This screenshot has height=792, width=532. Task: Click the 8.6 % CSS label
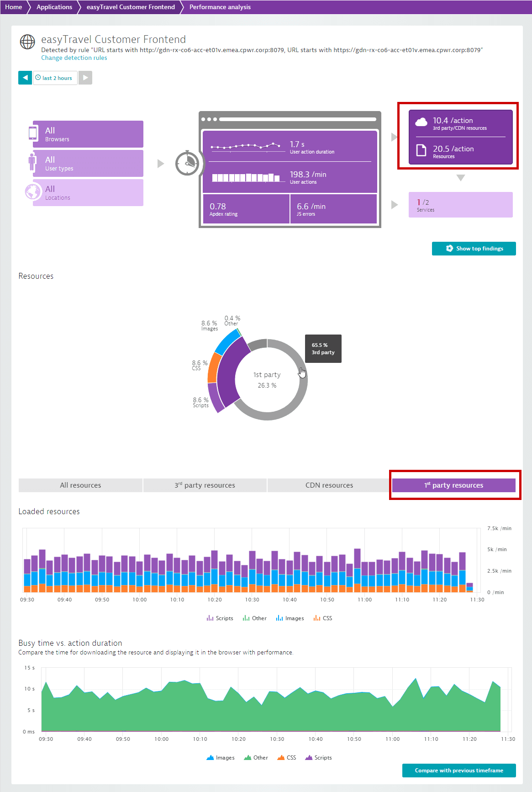click(200, 365)
